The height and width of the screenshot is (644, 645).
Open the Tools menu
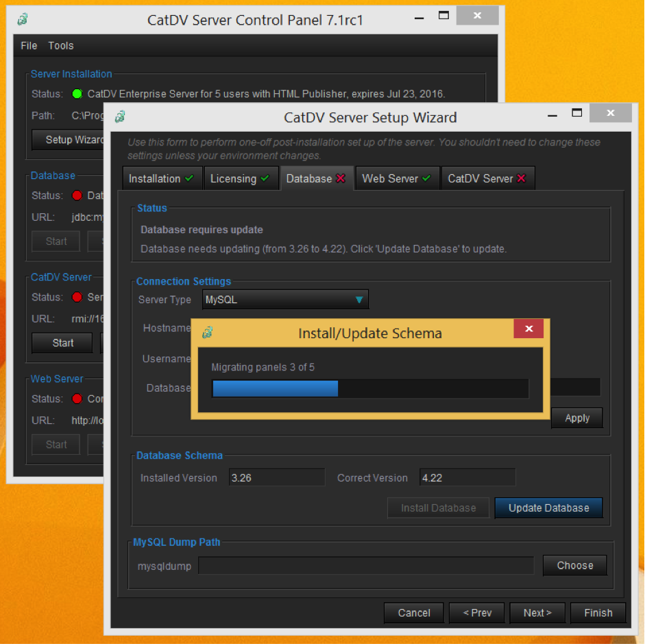pyautogui.click(x=60, y=46)
